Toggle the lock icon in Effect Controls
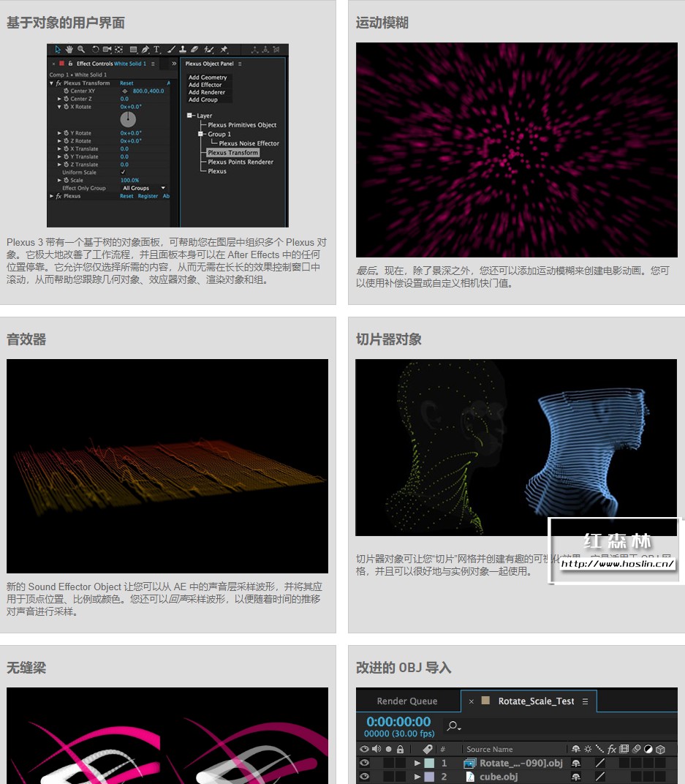 point(70,64)
